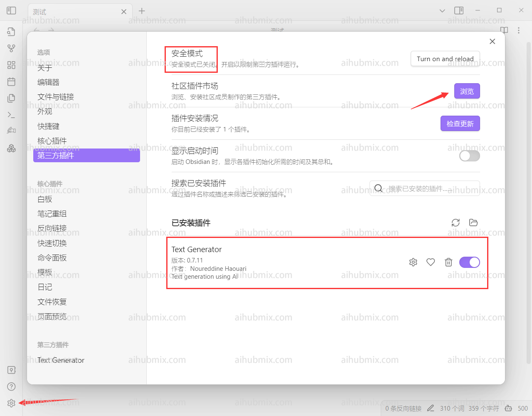Open the 编辑器 settings section
The width and height of the screenshot is (532, 416).
[86, 82]
